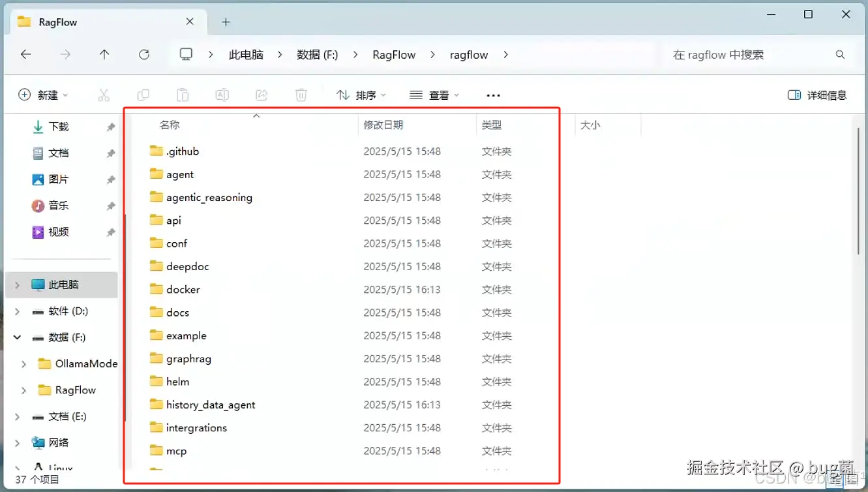Screen dimensions: 868x492
Task: Click the Paste clipboard icon
Action: pos(183,95)
